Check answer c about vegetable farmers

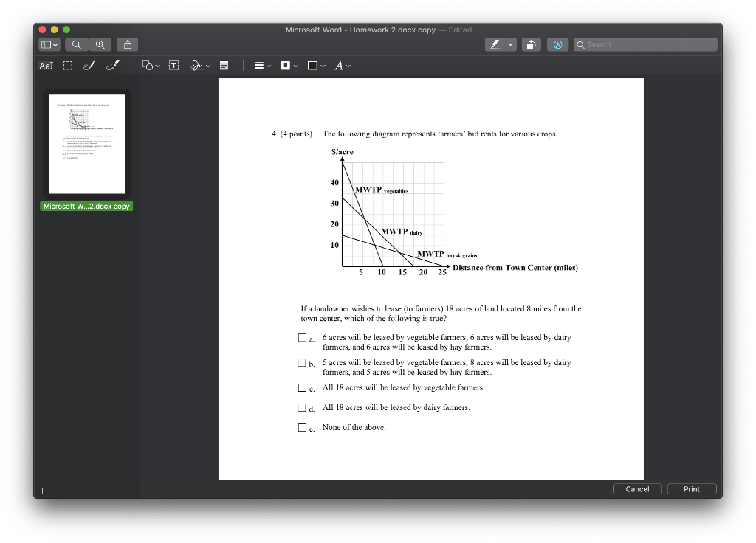(303, 387)
